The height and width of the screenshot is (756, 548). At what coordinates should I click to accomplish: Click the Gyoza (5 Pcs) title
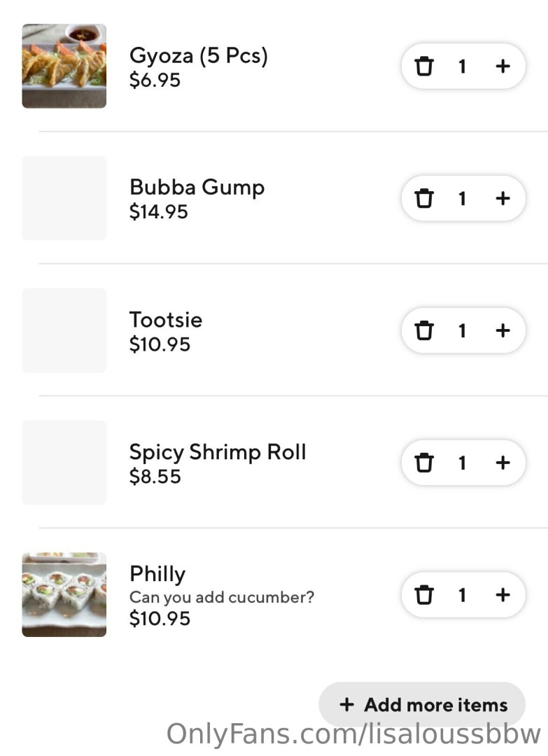(199, 56)
